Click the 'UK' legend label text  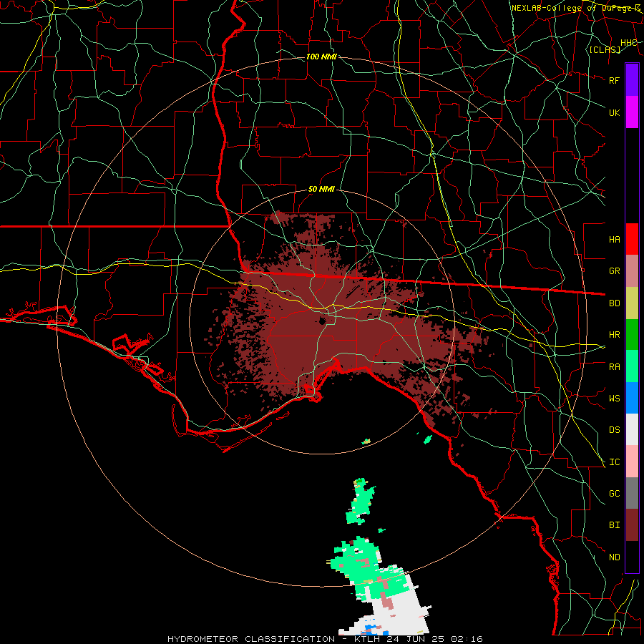point(614,112)
